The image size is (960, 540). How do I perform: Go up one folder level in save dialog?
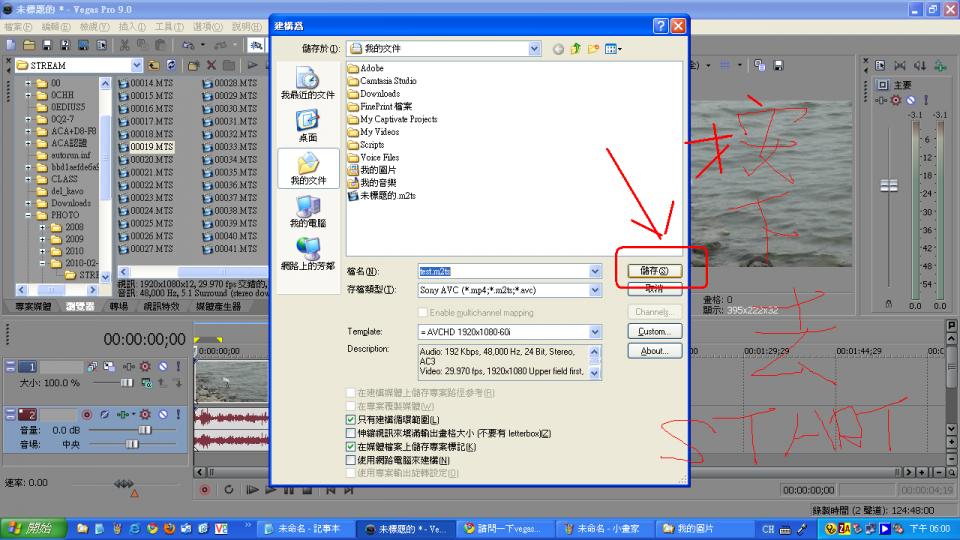click(x=576, y=49)
